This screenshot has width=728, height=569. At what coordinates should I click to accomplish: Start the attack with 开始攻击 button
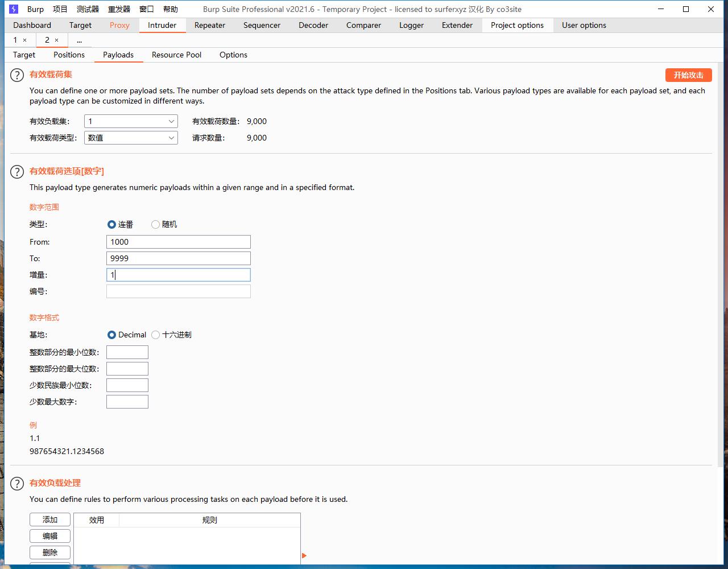689,75
